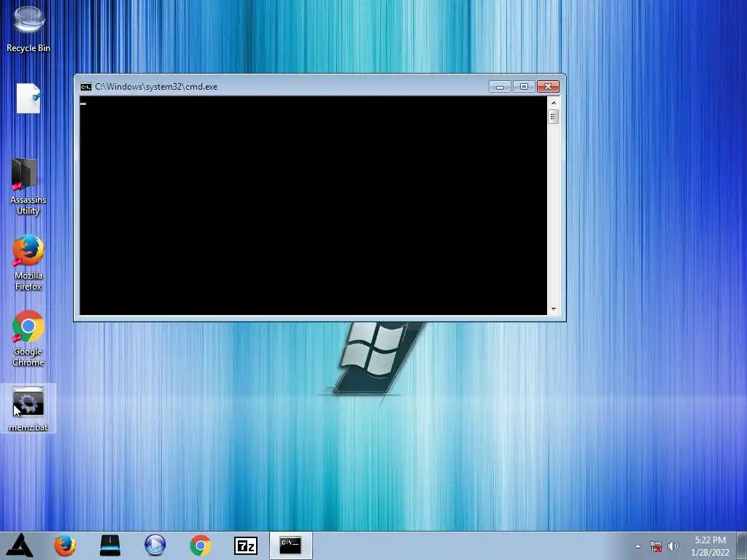
Task: Click the cmd scrollbar up arrow
Action: tap(554, 102)
